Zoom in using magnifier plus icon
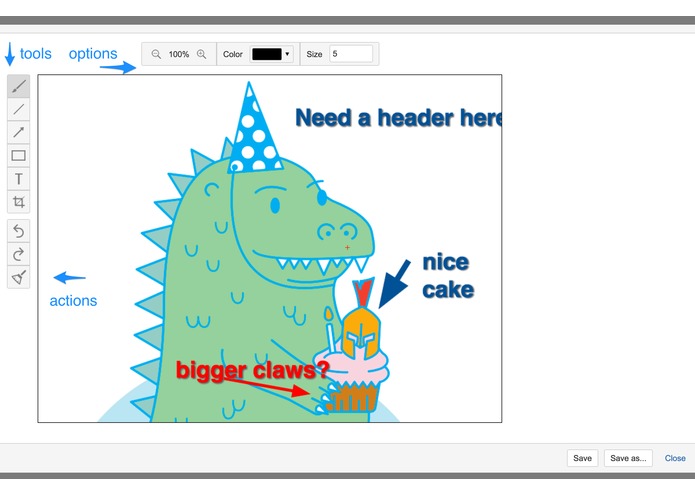The image size is (695, 494). [202, 54]
